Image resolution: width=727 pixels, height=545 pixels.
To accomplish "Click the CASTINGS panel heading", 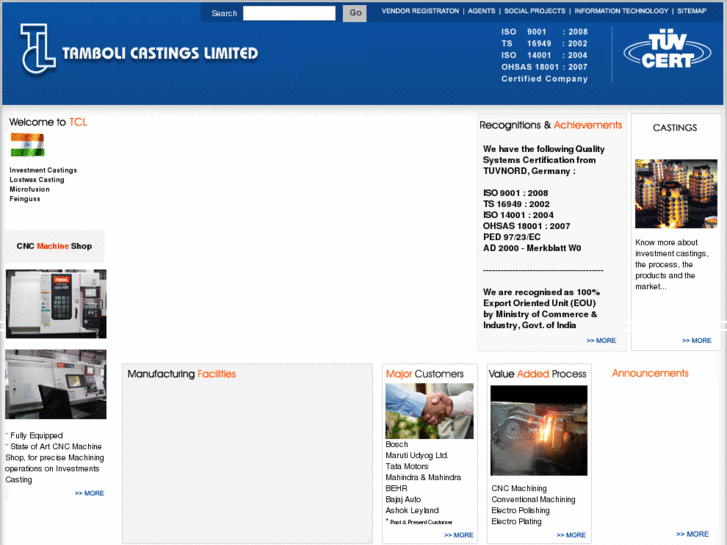I will click(675, 128).
